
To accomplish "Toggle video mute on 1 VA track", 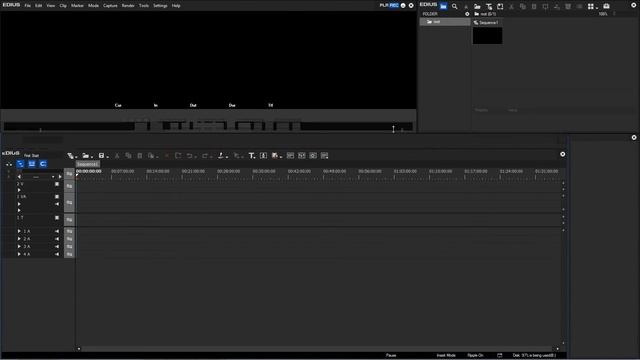I will tap(57, 197).
